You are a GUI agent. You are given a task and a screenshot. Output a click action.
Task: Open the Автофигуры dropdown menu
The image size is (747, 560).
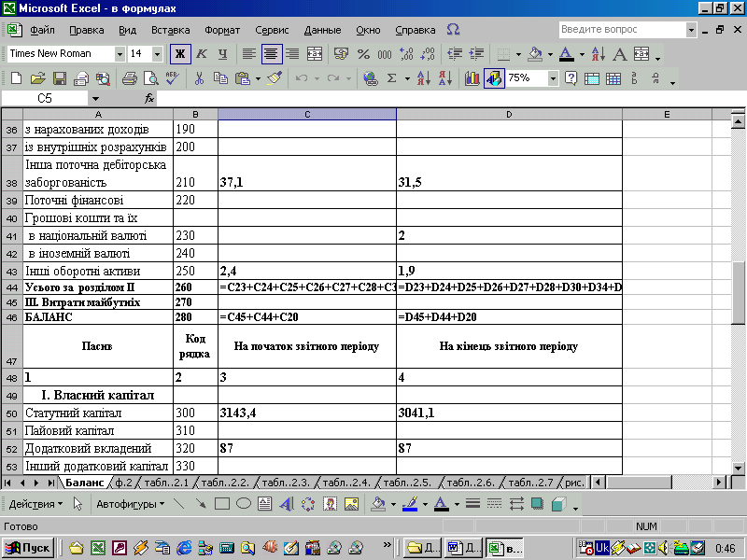pyautogui.click(x=131, y=504)
